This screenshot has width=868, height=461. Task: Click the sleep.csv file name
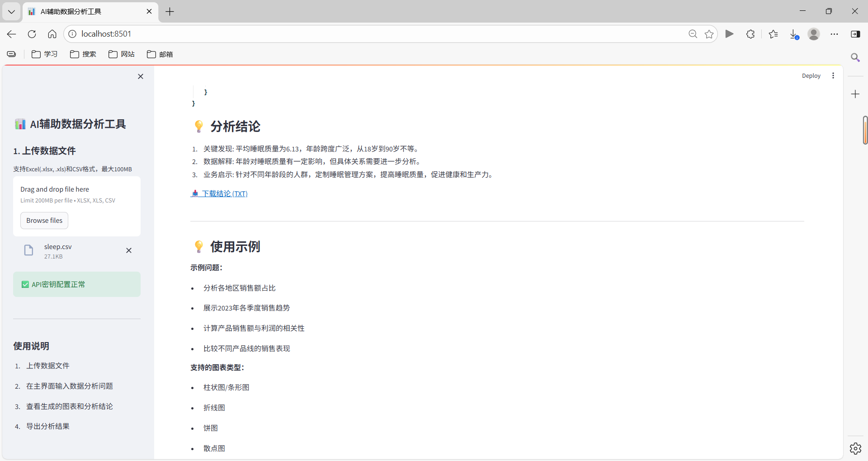(x=58, y=247)
